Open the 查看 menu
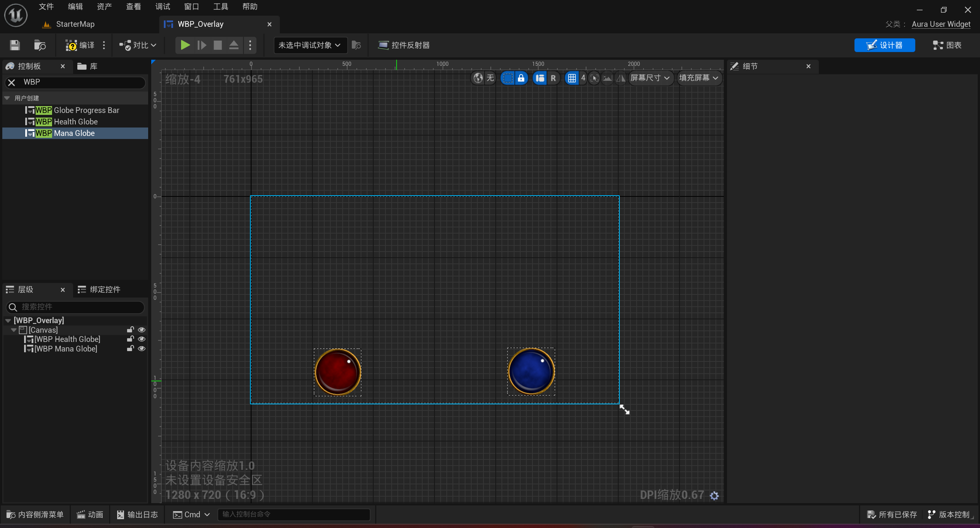 [134, 7]
